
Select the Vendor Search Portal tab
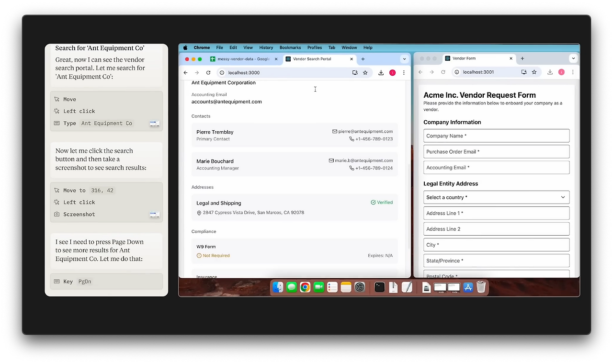[x=319, y=59]
